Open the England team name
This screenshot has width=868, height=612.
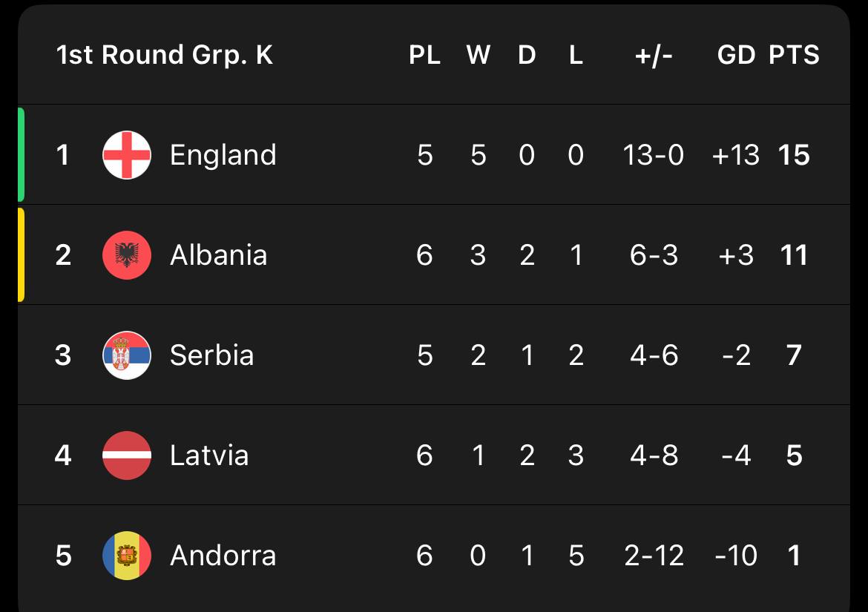[x=223, y=155]
